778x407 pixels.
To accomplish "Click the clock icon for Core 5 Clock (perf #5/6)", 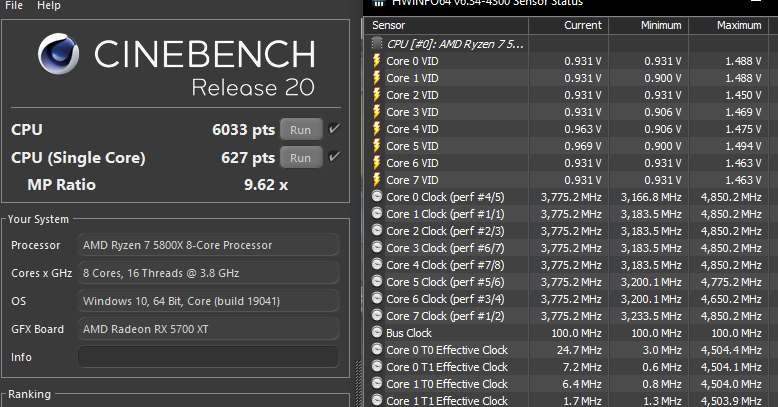I will pos(377,281).
